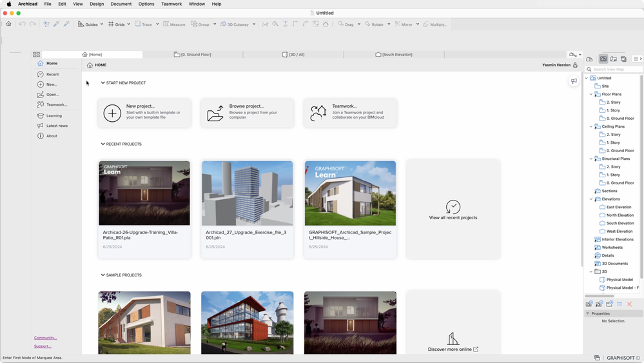
Task: Click Discover more online
Action: (x=453, y=349)
